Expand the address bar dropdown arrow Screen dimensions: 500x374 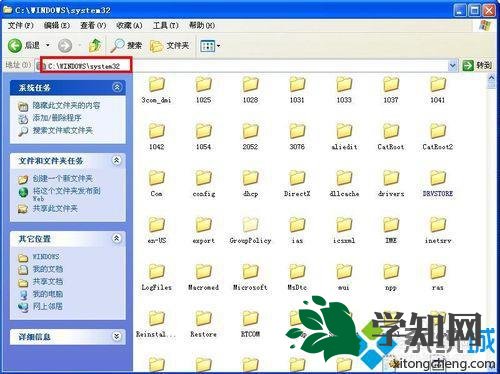(453, 66)
